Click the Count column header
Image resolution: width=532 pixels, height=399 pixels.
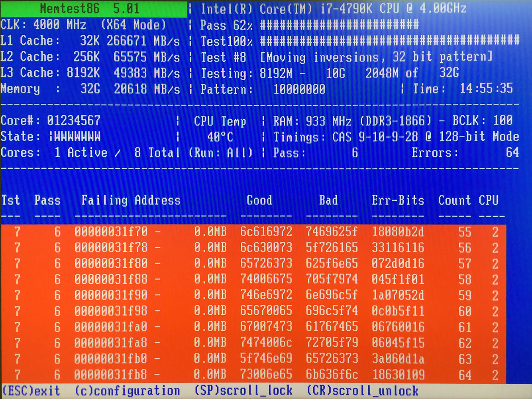tap(455, 200)
